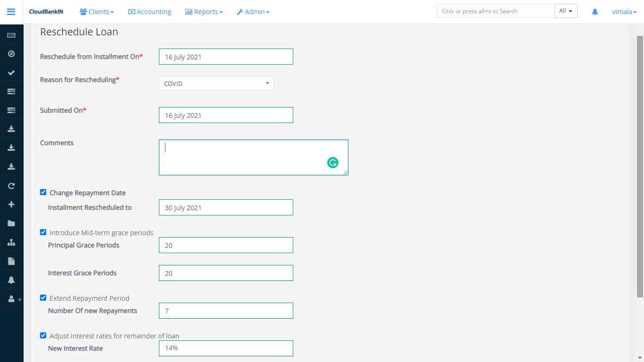Open the Clients menu
This screenshot has width=644, height=362.
[x=97, y=12]
